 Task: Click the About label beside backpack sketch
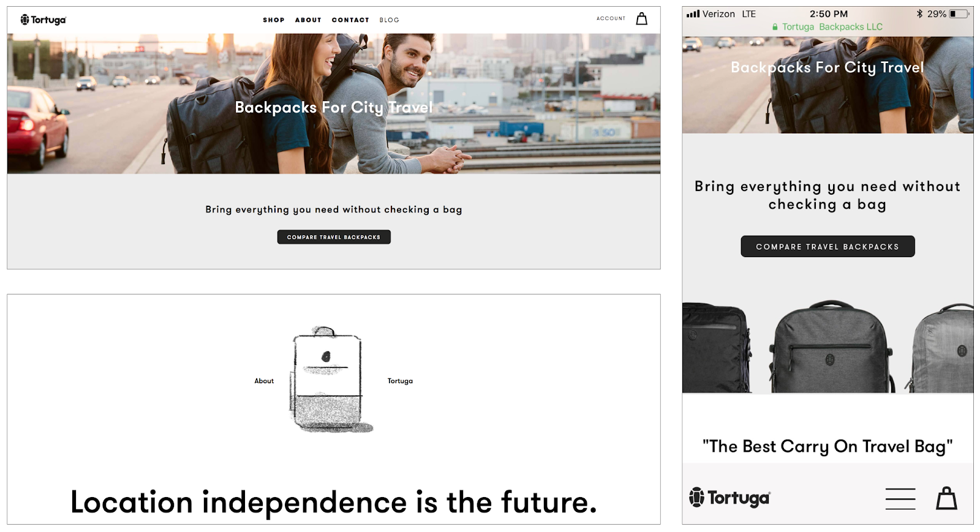(x=264, y=381)
